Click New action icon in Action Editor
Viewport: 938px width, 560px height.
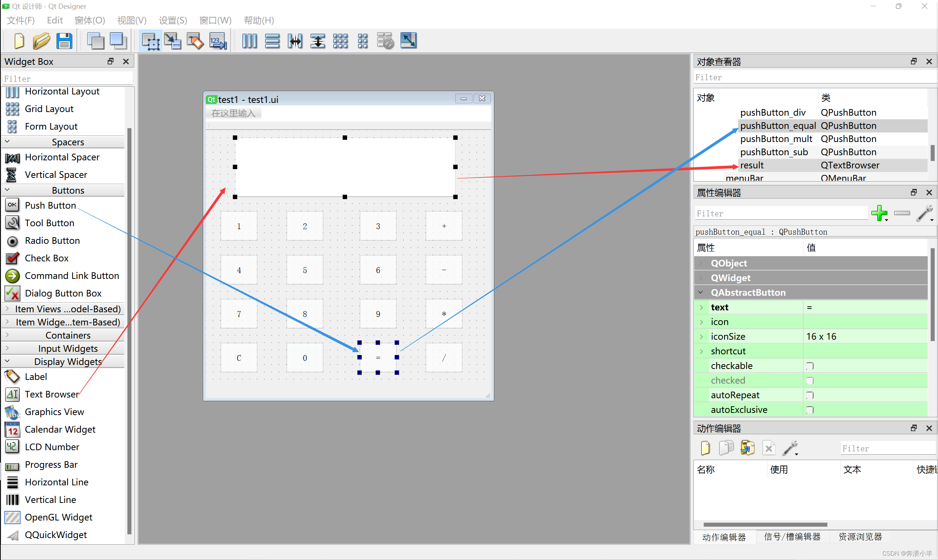(705, 448)
